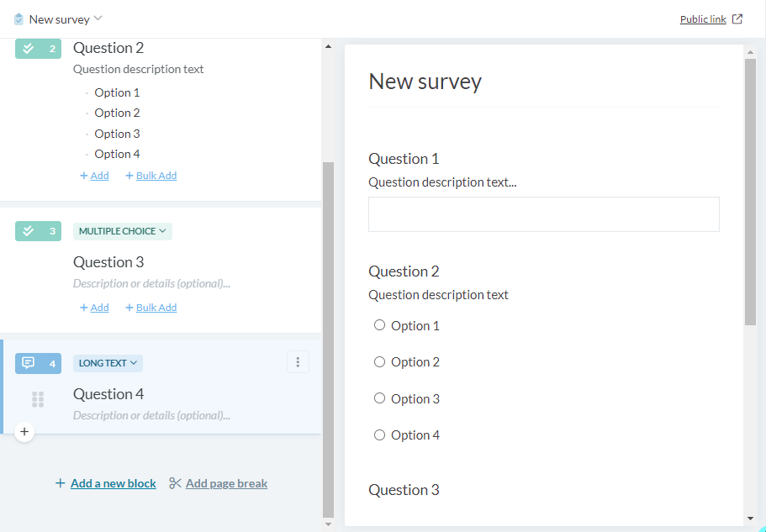Open the MULTIPLE CHOICE type dropdown
Viewport: 766px width, 532px height.
pyautogui.click(x=123, y=231)
